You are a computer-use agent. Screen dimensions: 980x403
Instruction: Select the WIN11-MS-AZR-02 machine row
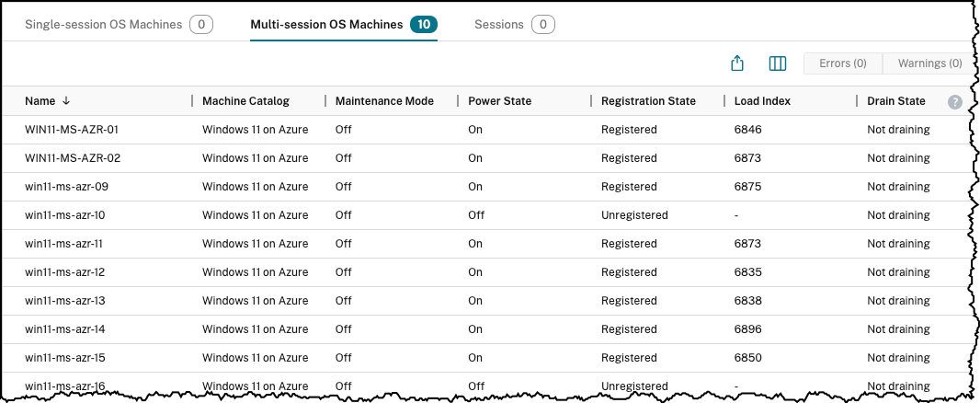73,158
